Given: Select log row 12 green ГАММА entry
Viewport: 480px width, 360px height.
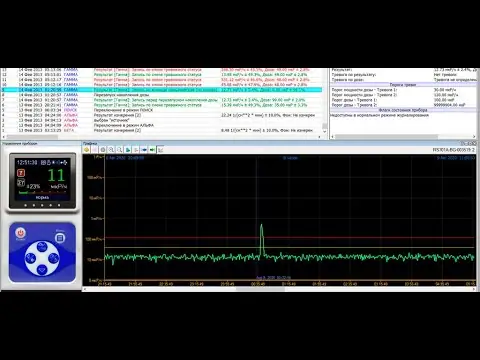Looking at the screenshot, I should tap(161, 75).
